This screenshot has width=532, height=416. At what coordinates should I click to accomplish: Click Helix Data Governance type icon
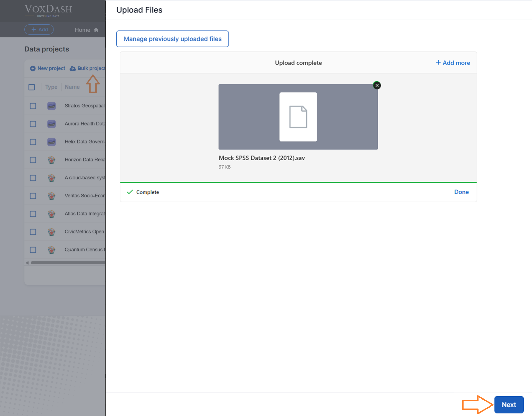(x=52, y=142)
